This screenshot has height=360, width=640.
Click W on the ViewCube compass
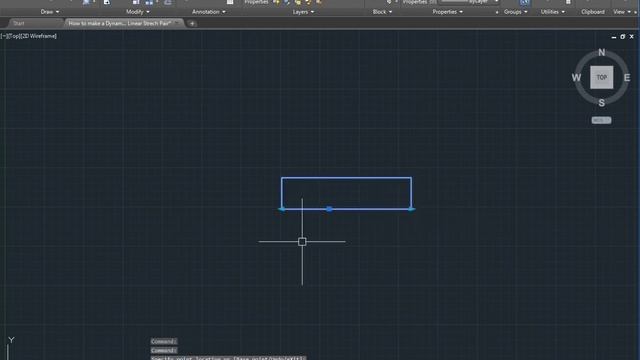(576, 78)
